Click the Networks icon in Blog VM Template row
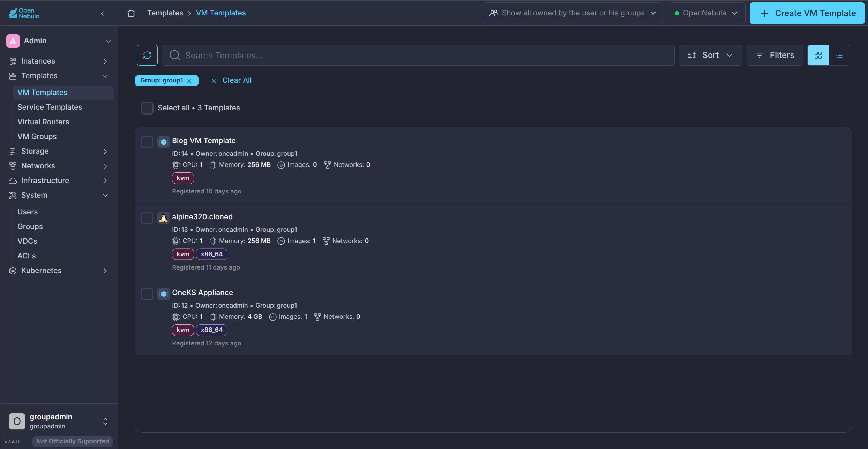Screen dimensions: 868x449 (327, 165)
